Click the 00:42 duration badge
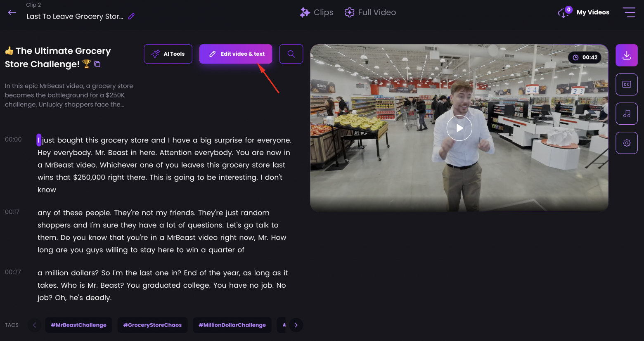644x341 pixels. (x=585, y=57)
